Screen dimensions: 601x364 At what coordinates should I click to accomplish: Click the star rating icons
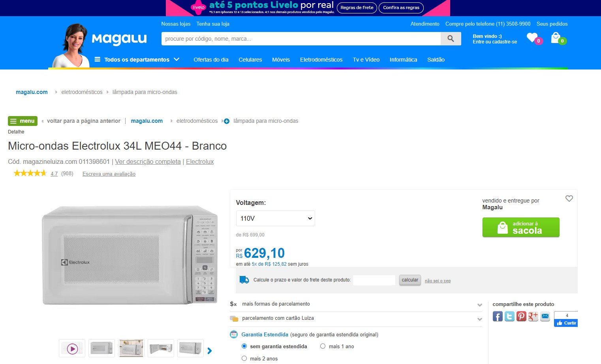coord(30,173)
